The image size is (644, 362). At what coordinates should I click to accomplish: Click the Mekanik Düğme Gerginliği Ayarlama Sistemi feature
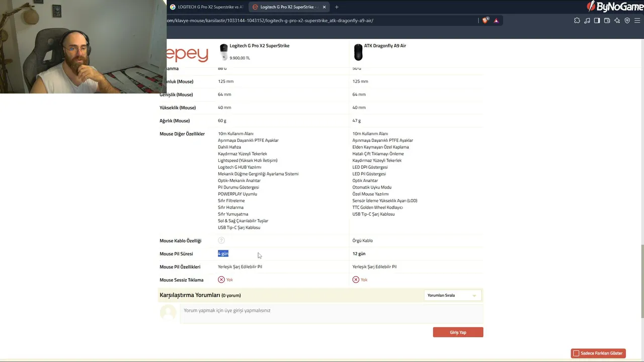coord(258,174)
